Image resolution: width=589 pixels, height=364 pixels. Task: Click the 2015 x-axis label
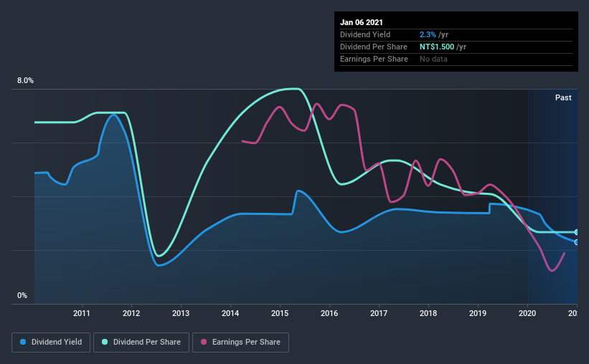pyautogui.click(x=280, y=313)
